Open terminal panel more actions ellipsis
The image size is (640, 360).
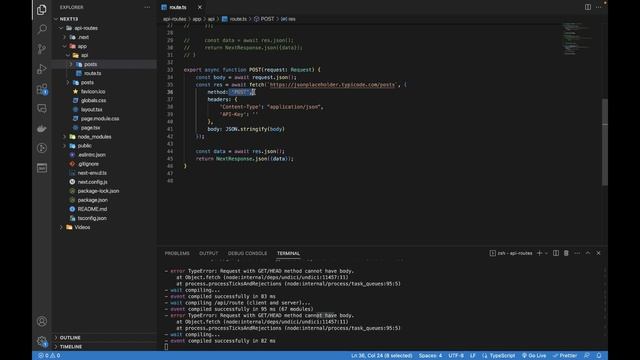click(x=577, y=253)
